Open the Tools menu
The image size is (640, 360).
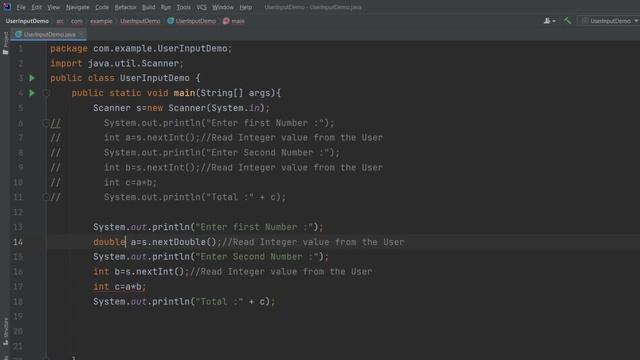184,7
